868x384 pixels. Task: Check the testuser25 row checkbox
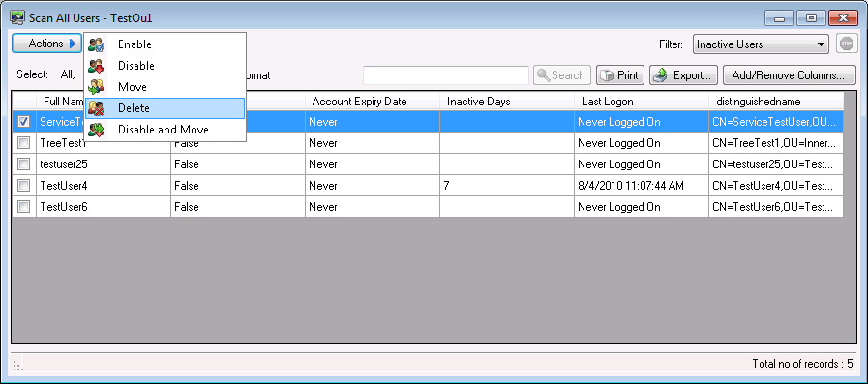[x=24, y=164]
